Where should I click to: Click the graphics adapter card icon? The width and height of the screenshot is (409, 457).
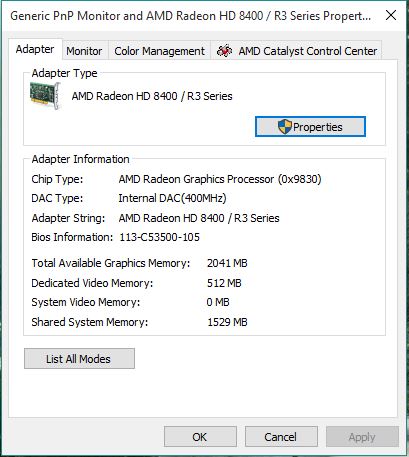(45, 96)
